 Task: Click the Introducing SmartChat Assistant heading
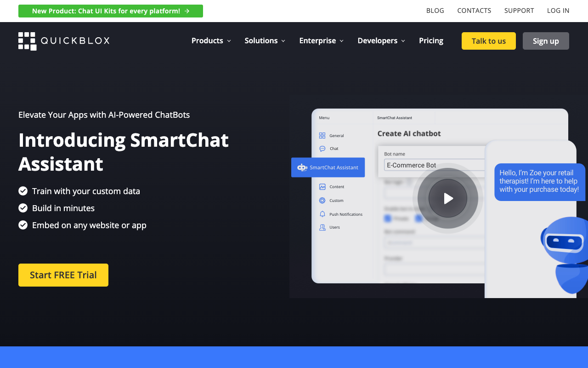tap(124, 152)
